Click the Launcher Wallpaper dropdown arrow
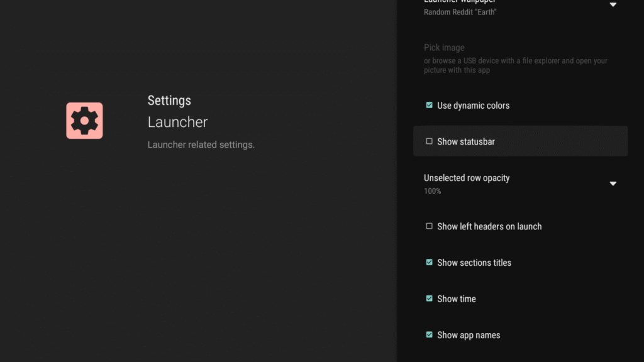Image resolution: width=644 pixels, height=362 pixels. (x=613, y=4)
